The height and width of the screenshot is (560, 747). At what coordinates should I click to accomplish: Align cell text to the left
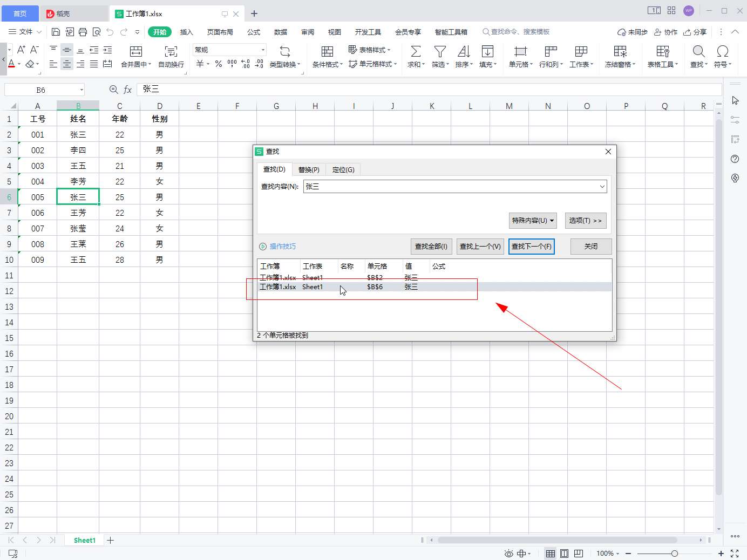pyautogui.click(x=53, y=64)
